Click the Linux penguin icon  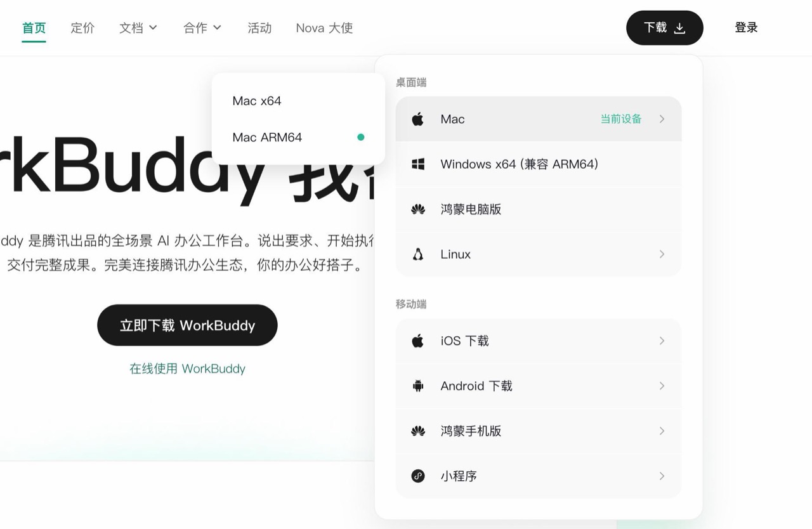coord(417,254)
